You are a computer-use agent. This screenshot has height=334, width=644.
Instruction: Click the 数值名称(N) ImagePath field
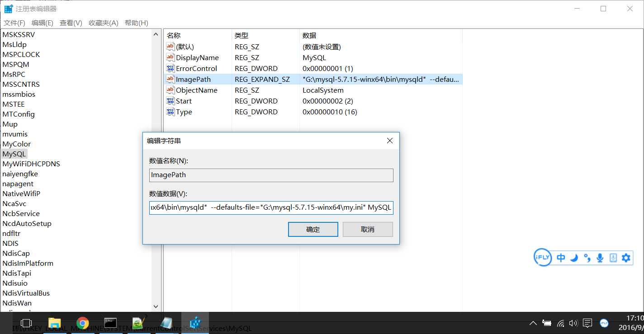(271, 175)
